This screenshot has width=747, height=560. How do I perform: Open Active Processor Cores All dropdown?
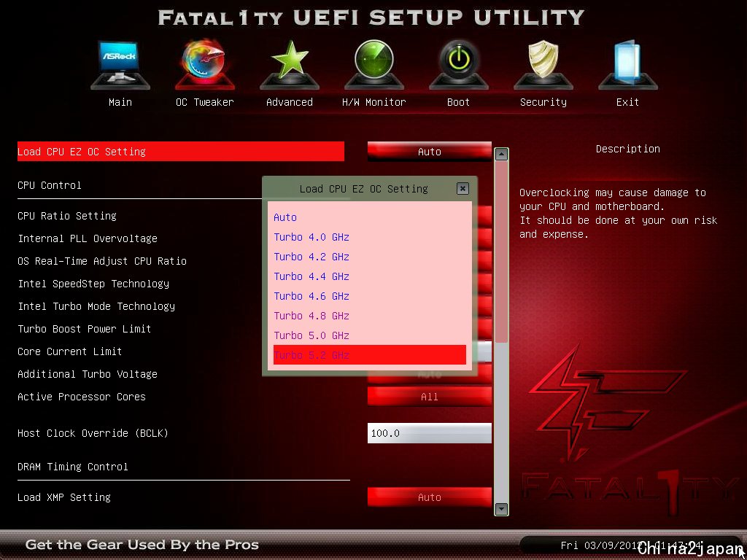tap(429, 397)
